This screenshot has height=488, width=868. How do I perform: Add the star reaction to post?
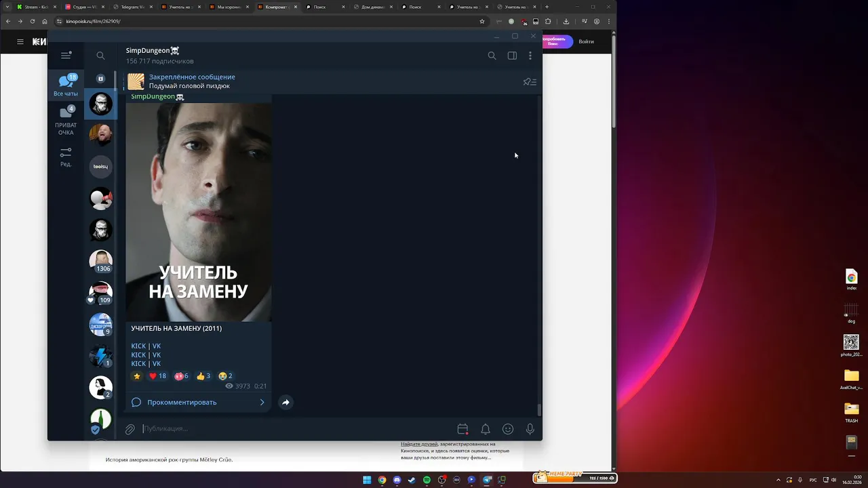click(x=137, y=375)
